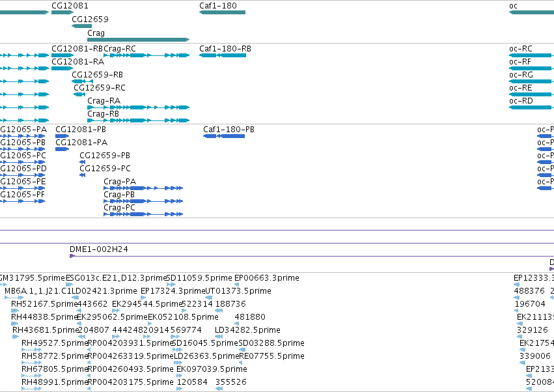
Task: Open EST EK294544.5prime
Action: [116, 311]
